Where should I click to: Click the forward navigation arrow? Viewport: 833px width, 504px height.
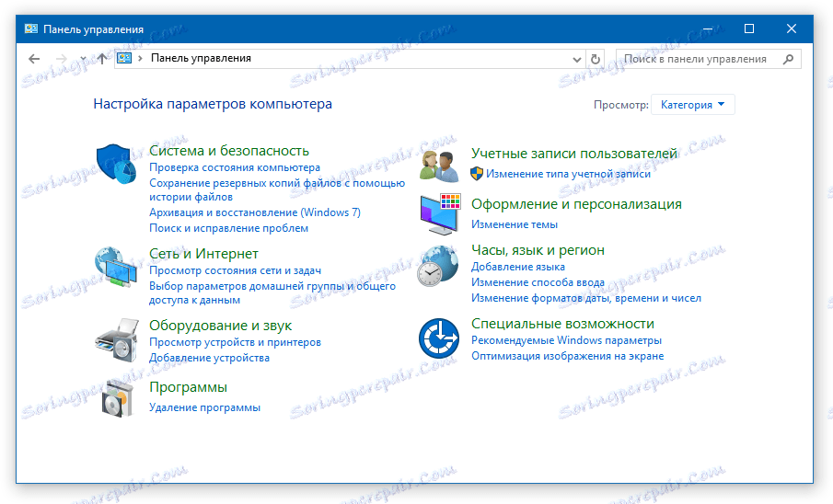(62, 59)
